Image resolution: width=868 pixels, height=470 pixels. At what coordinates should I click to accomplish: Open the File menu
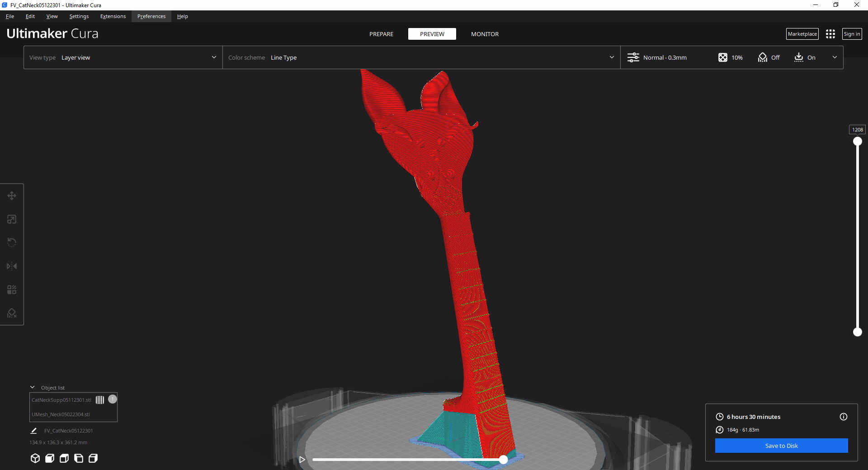point(10,16)
